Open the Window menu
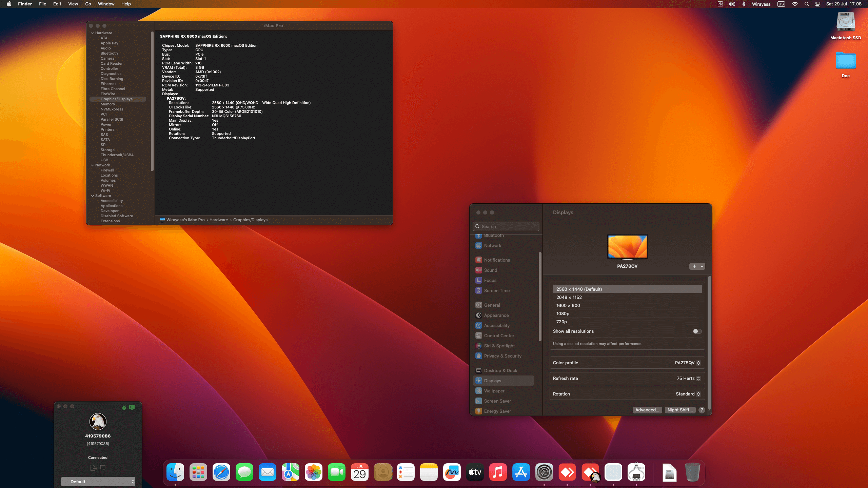The width and height of the screenshot is (868, 488). pyautogui.click(x=106, y=4)
